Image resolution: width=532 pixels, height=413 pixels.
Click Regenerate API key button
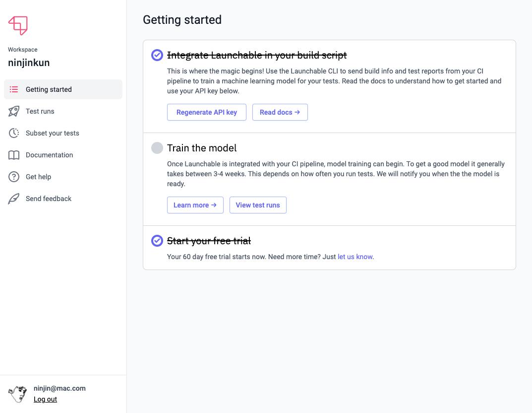(207, 112)
